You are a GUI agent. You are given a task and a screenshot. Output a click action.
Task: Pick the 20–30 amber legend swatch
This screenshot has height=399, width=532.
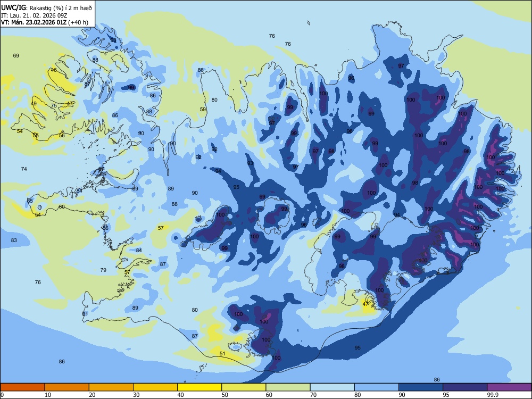point(111,387)
